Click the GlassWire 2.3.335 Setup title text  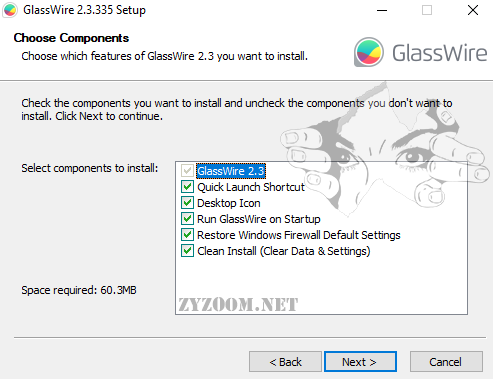coord(84,10)
